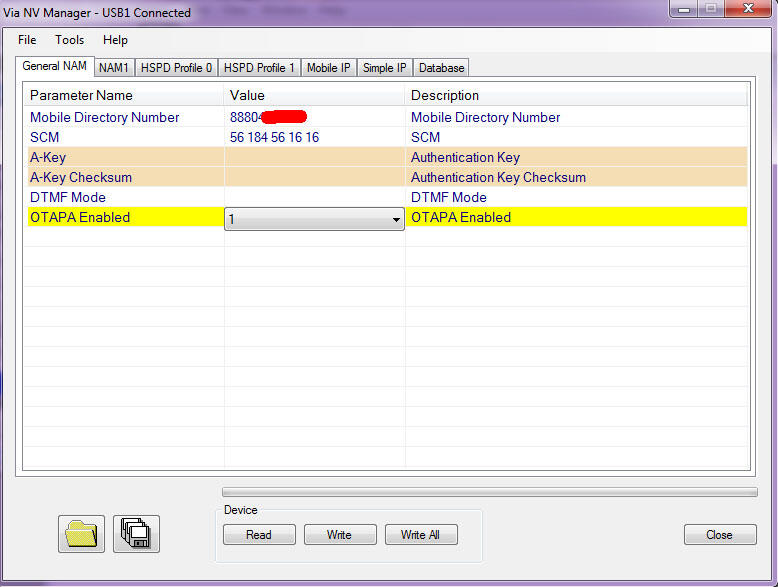The width and height of the screenshot is (778, 587).
Task: Switch to the NAM1 tab
Action: point(114,67)
